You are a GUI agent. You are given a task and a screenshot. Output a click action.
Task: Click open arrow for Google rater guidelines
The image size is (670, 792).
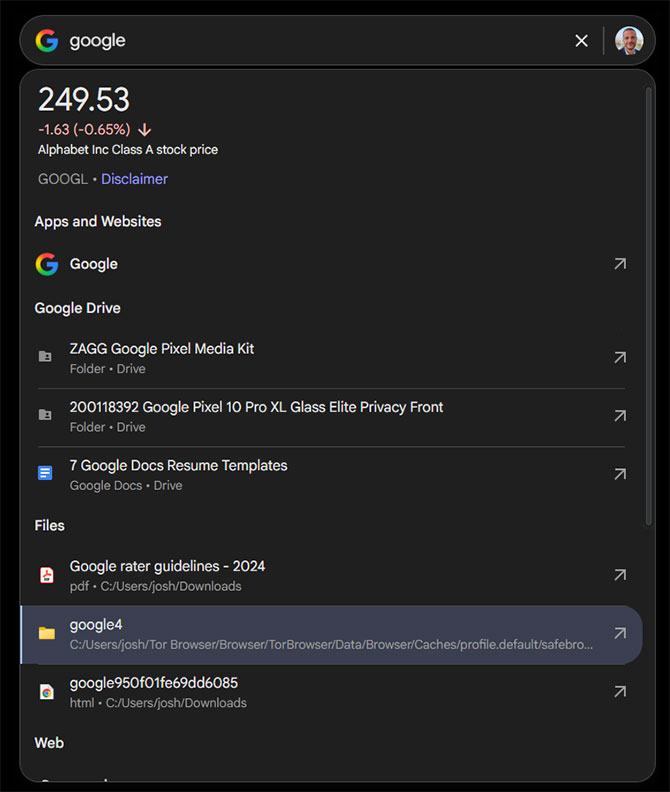coord(620,575)
